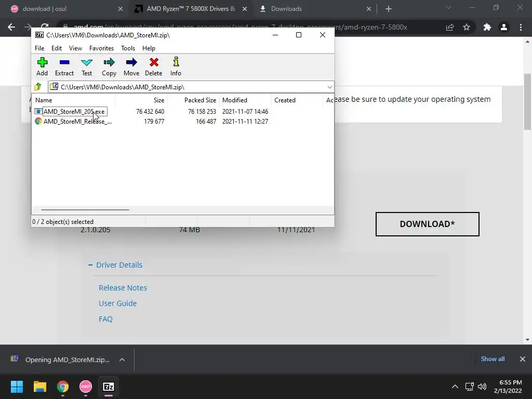Open the Info toolbar icon
This screenshot has width=532, height=399.
click(x=176, y=66)
